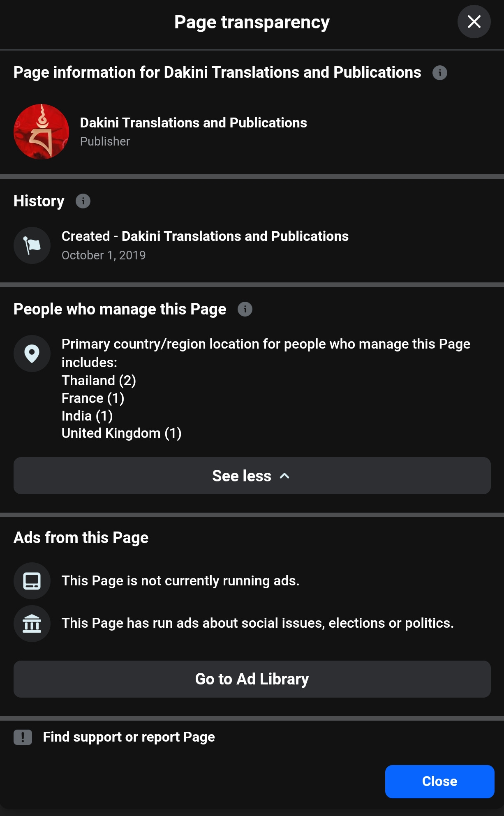Click the flag icon in the History entry
504x816 pixels.
[x=32, y=245]
